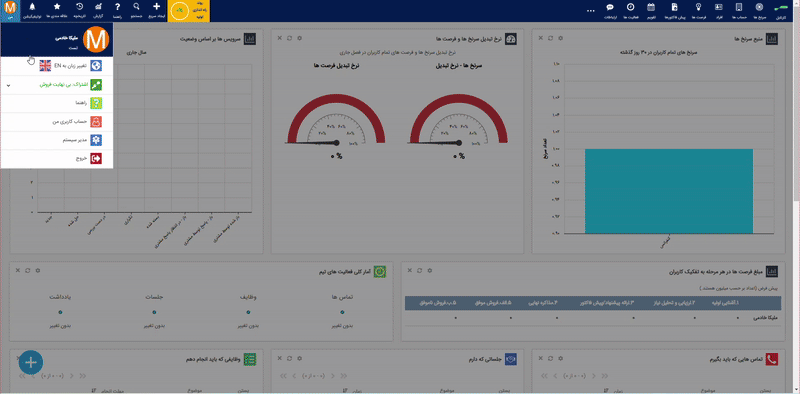Open the notifications bell icon
Viewport: 800px width, 394px height.
click(32, 7)
